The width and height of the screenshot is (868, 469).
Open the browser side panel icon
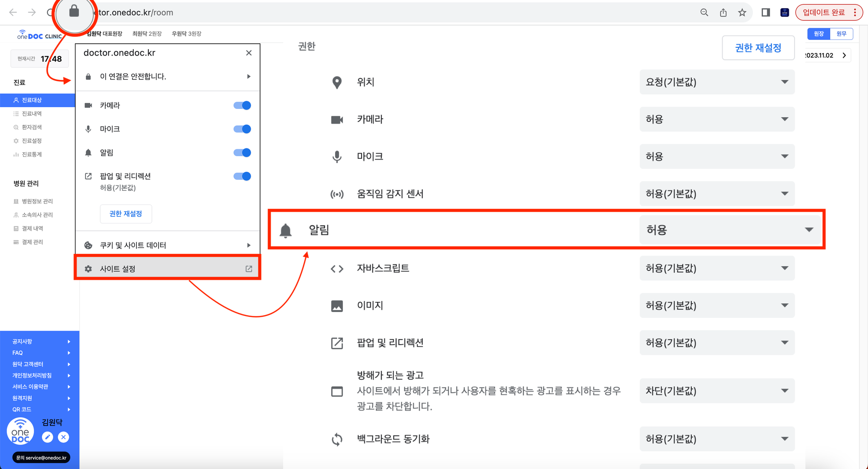point(766,13)
